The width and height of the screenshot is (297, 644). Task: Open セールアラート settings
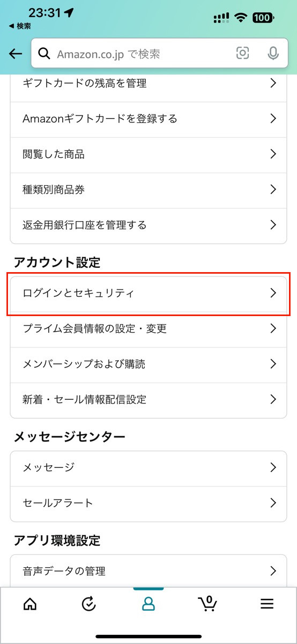[x=148, y=503]
